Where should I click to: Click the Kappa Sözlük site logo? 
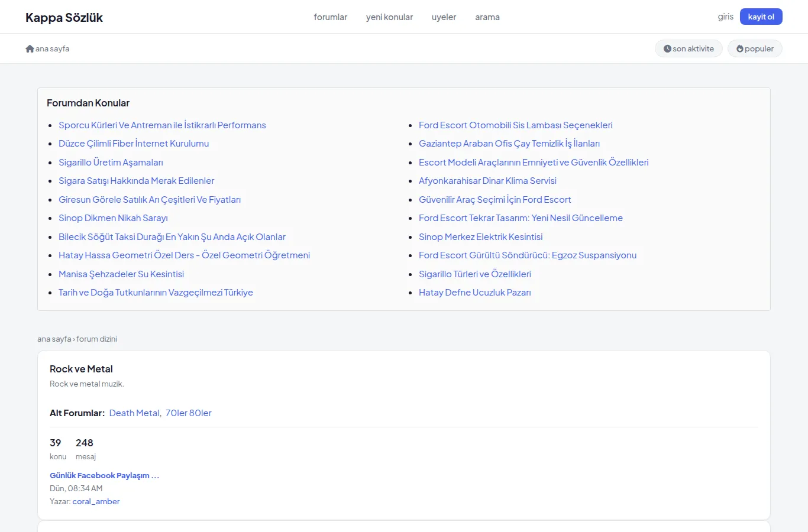point(64,17)
